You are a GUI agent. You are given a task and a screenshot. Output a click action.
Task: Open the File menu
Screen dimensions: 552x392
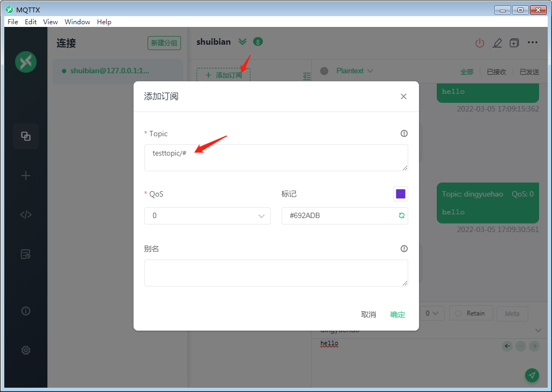click(13, 22)
